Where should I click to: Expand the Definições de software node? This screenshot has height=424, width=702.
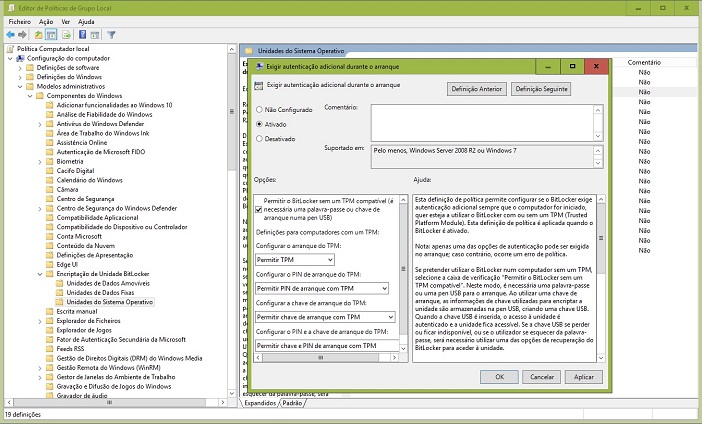(x=20, y=68)
